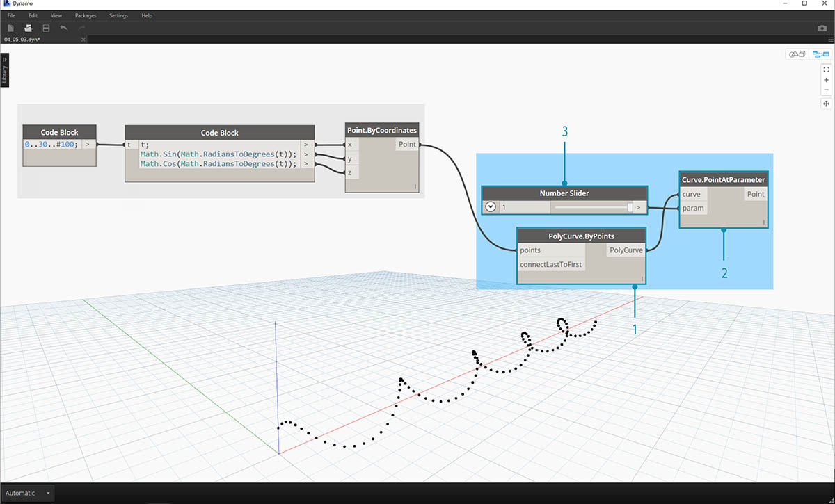Select the Curve.PointAtParameter node header
Image resolution: width=835 pixels, height=504 pixels.
coord(724,179)
